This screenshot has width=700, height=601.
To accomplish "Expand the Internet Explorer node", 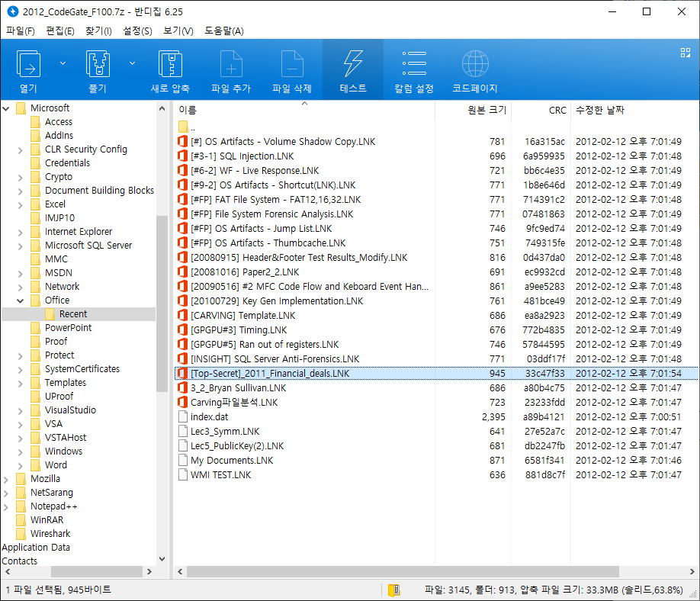I will pyautogui.click(x=20, y=232).
